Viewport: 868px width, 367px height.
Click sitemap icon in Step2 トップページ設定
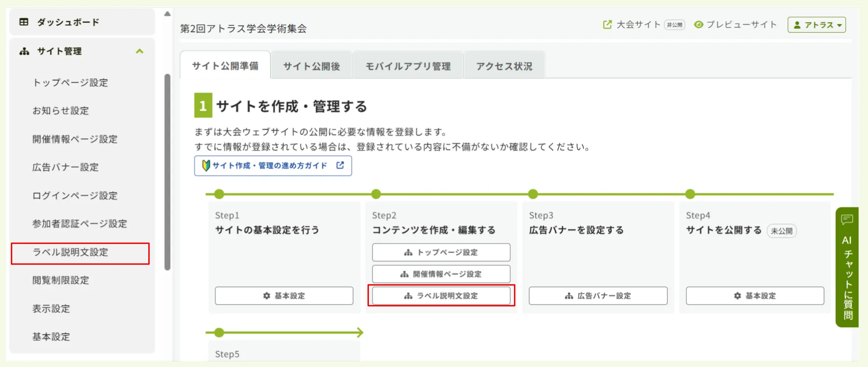(x=408, y=253)
